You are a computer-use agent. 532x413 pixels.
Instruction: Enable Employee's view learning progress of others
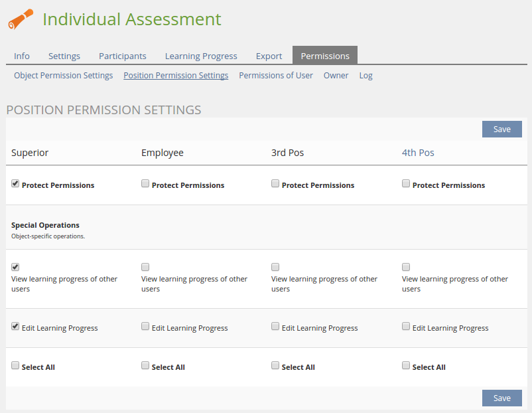[145, 267]
